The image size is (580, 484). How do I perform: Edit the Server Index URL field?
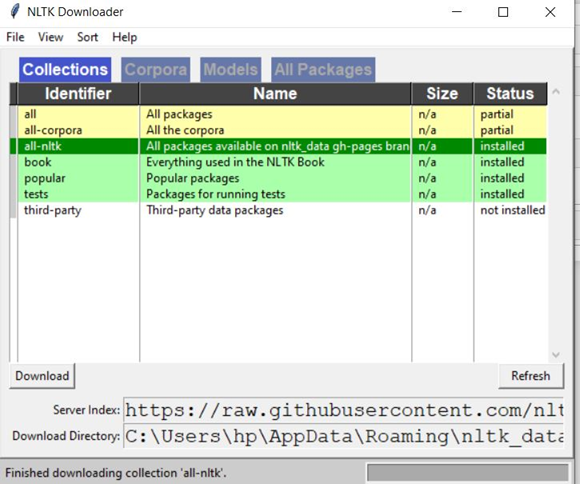343,410
